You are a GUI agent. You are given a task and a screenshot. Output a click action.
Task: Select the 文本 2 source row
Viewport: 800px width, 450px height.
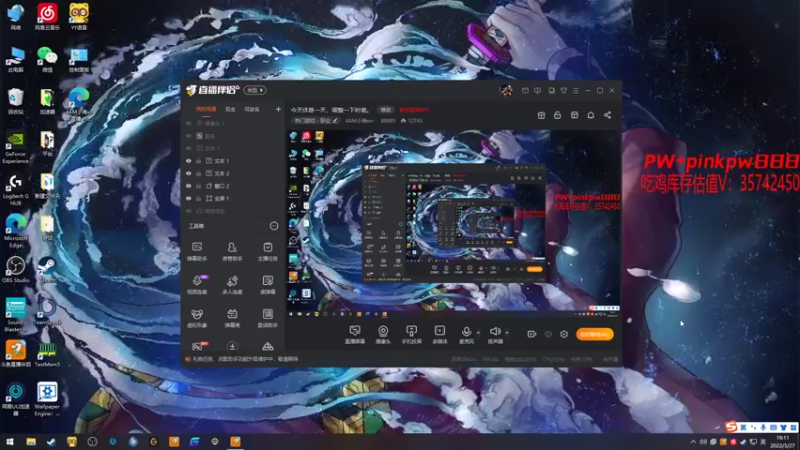[x=233, y=173]
